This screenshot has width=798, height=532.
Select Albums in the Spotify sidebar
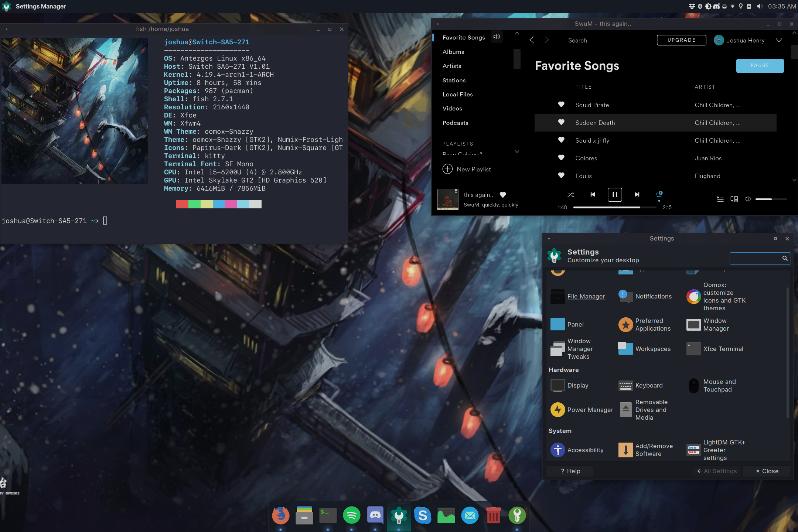tap(453, 52)
